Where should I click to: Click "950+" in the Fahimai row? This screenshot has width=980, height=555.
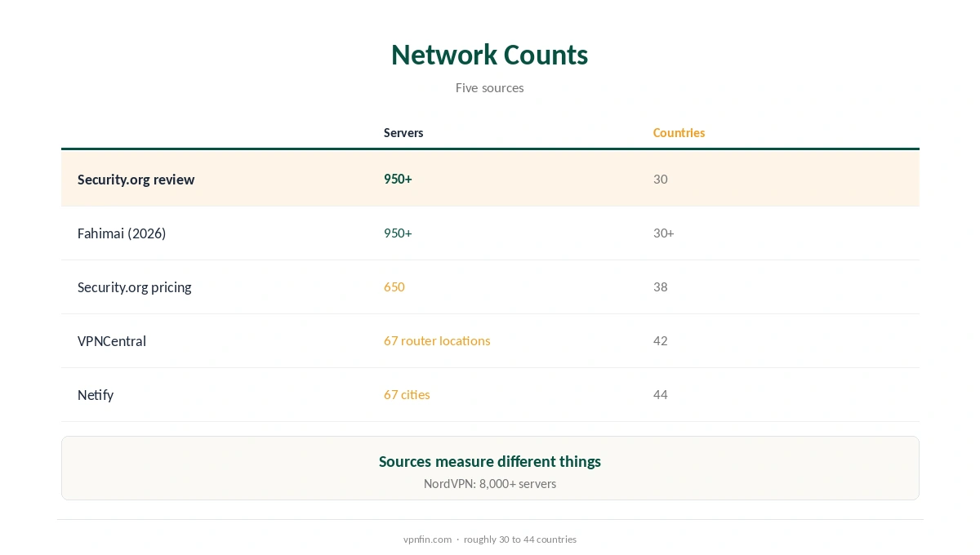(x=398, y=233)
